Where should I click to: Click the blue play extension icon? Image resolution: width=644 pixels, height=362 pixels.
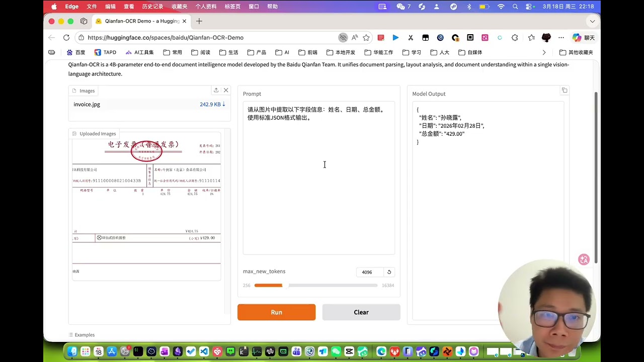(x=396, y=38)
